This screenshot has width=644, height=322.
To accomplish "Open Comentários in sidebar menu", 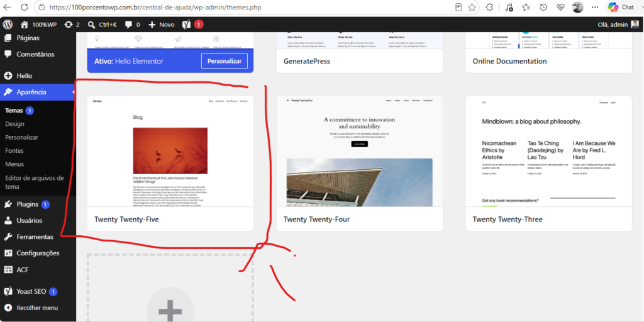I will (38, 54).
